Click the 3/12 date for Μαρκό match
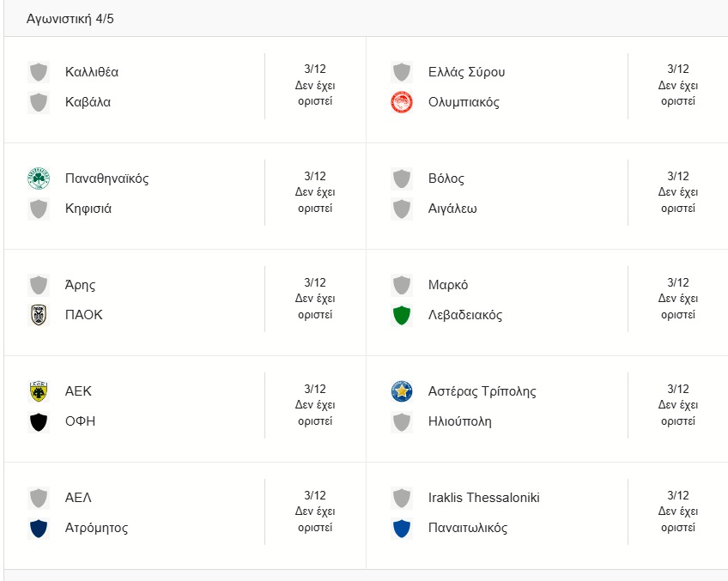This screenshot has height=581, width=728. pos(677,282)
